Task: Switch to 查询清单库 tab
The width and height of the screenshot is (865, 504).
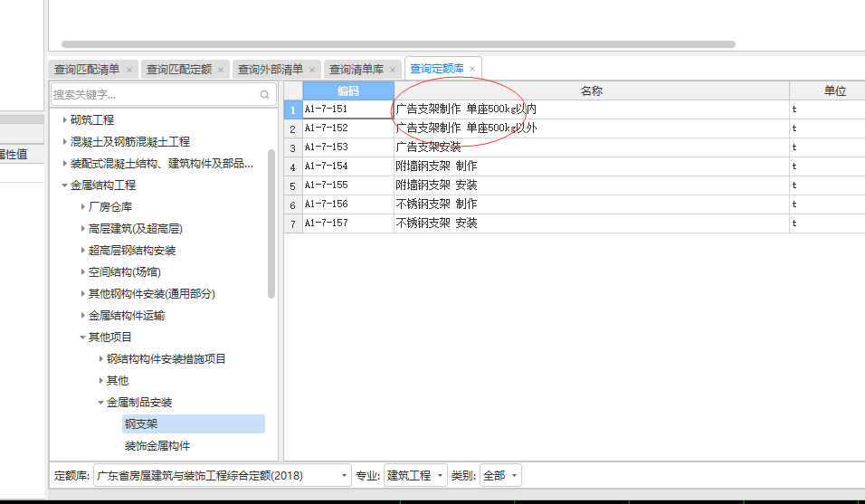Action: (x=356, y=70)
